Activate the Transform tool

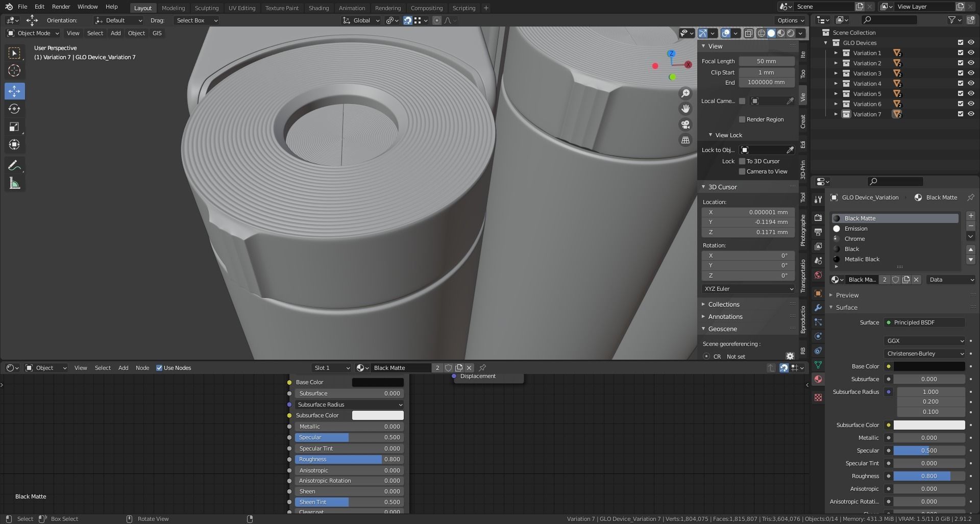click(14, 145)
